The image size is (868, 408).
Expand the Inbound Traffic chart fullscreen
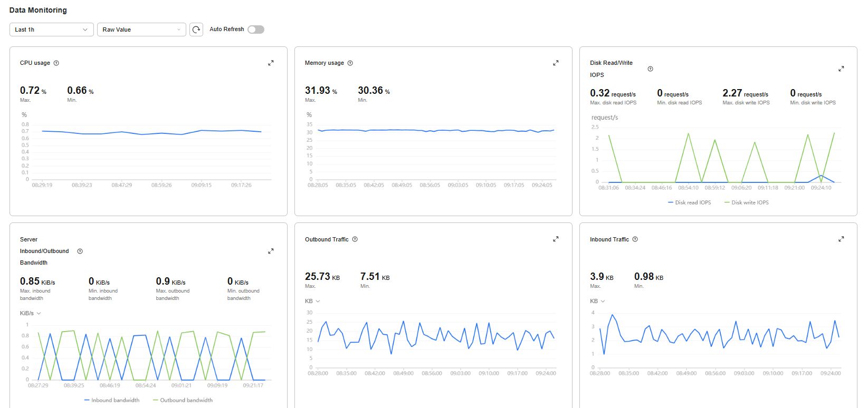(841, 239)
